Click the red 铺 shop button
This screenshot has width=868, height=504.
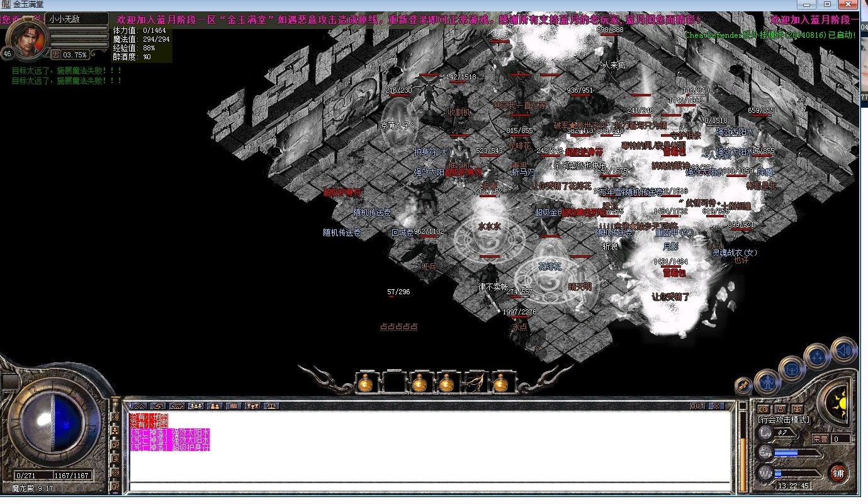click(838, 472)
